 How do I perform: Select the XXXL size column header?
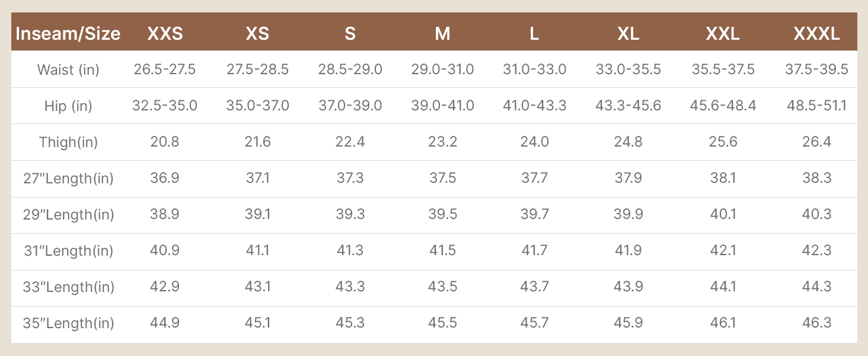[816, 33]
